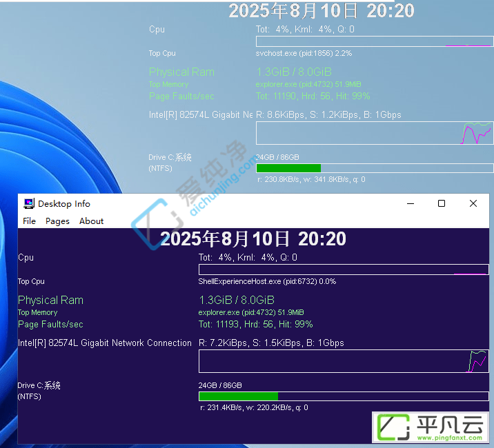Click 'r: 231.4KB/s, w: 220.2KB/s, q: 0' text
Image resolution: width=494 pixels, height=448 pixels.
[254, 408]
